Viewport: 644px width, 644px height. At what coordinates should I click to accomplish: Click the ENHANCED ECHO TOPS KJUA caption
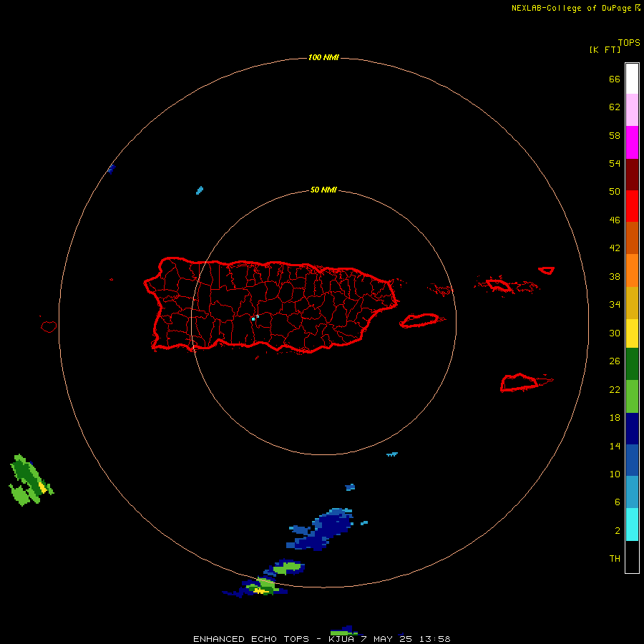pos(322,639)
